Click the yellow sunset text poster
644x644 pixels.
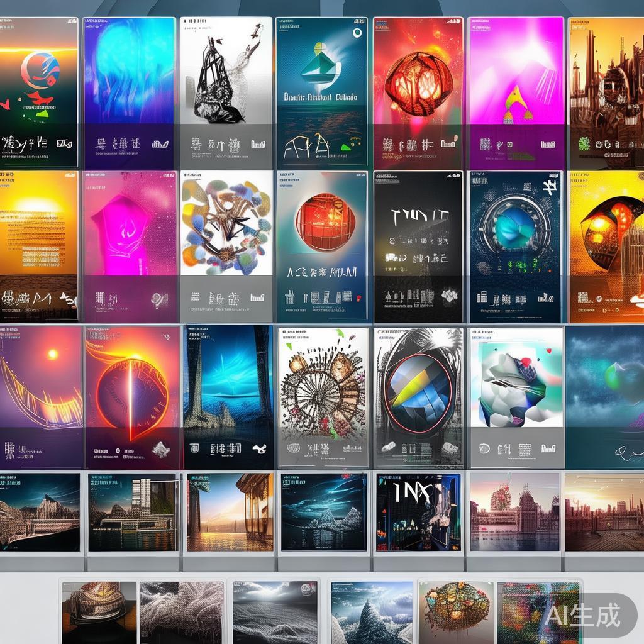38,247
